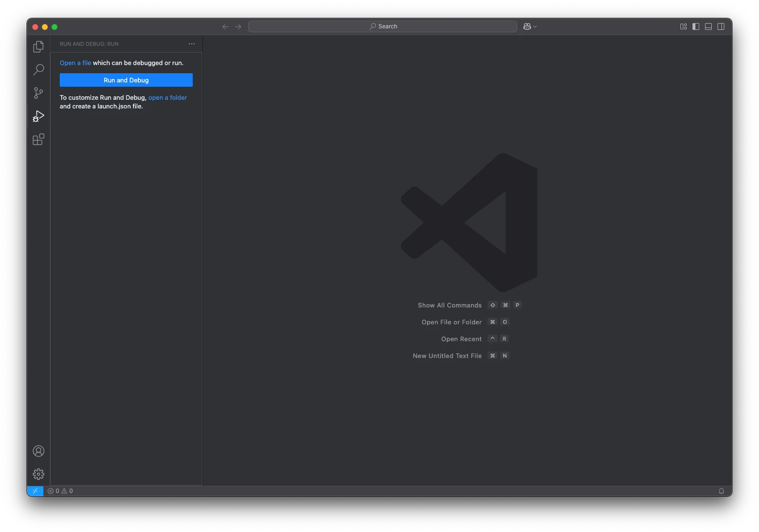Toggle the bottom Panel visibility
Viewport: 759px width, 532px height.
point(708,27)
